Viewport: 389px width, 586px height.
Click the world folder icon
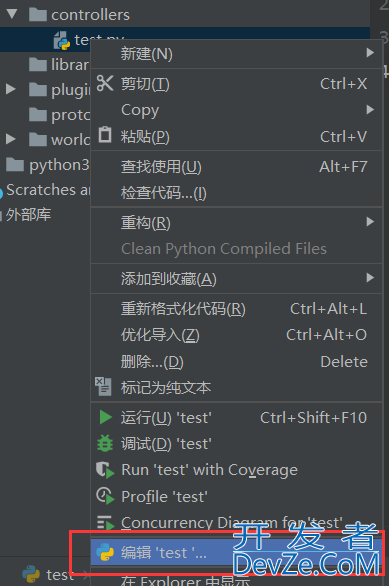(x=38, y=140)
